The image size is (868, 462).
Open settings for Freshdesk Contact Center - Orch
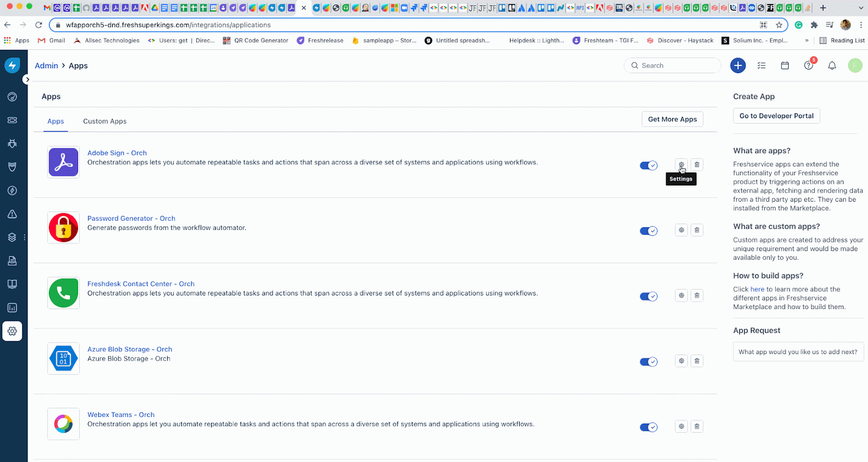681,296
